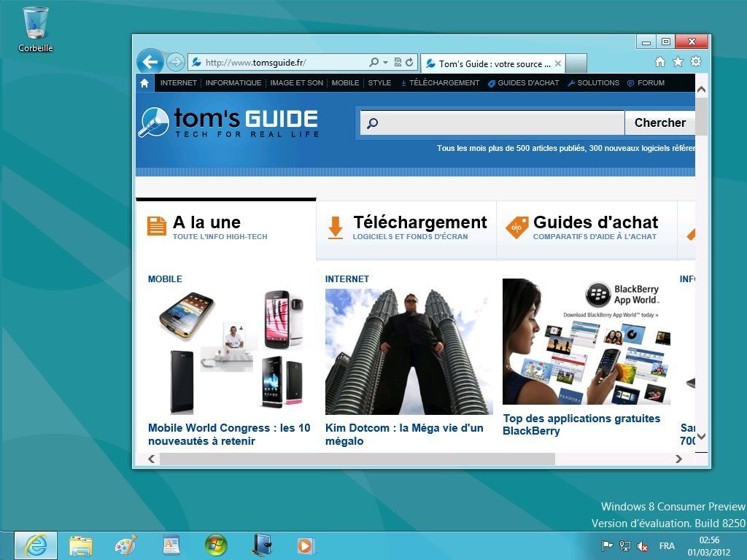
Task: Click the Action Center flag tray icon
Action: 607,545
